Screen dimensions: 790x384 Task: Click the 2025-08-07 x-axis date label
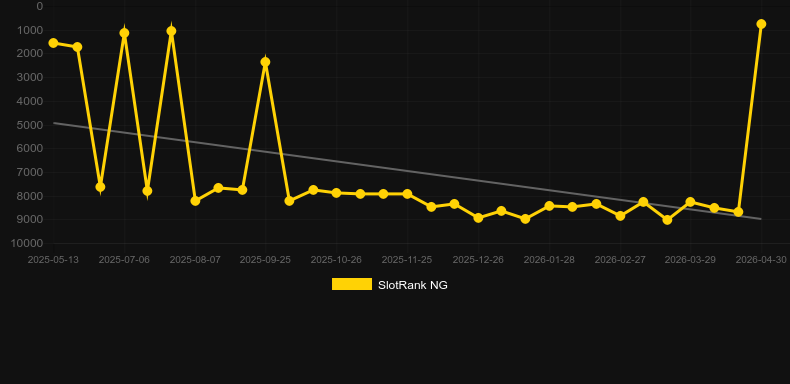point(195,260)
